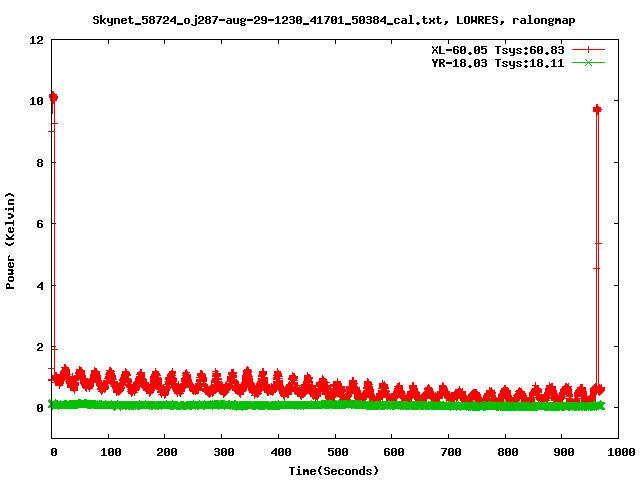Click the x-axis tick label 700
Screen dimensions: 640x480
[451, 452]
